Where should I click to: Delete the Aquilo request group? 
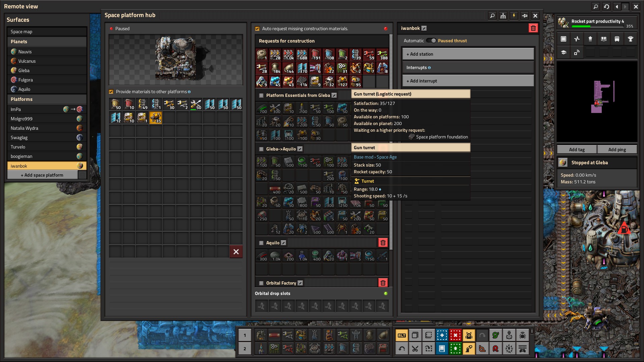pyautogui.click(x=383, y=243)
